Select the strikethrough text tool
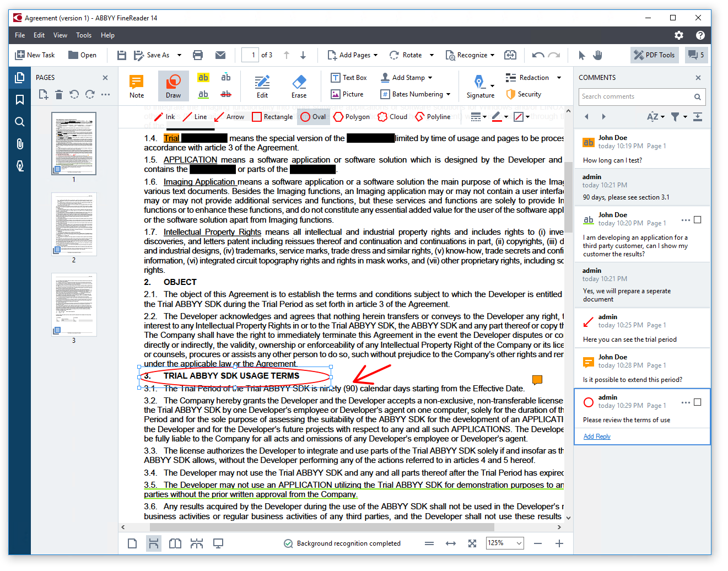 226,94
